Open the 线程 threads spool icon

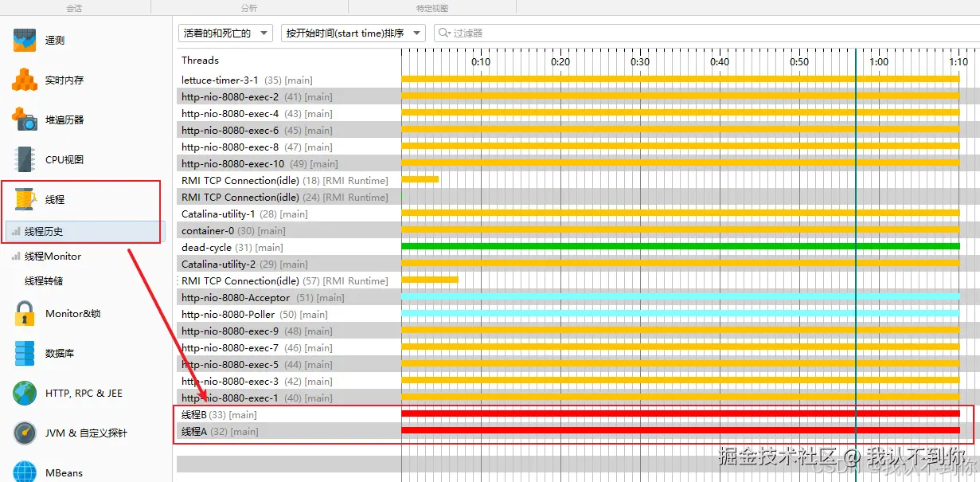coord(25,199)
